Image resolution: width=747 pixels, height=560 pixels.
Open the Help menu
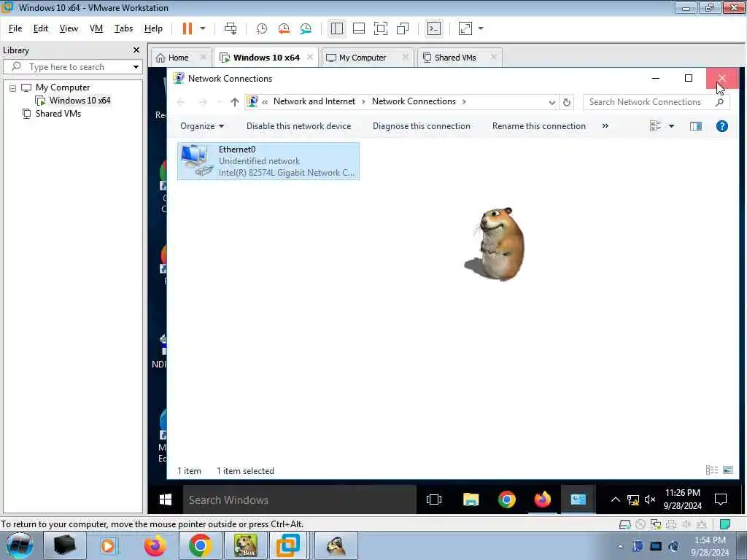pos(153,28)
